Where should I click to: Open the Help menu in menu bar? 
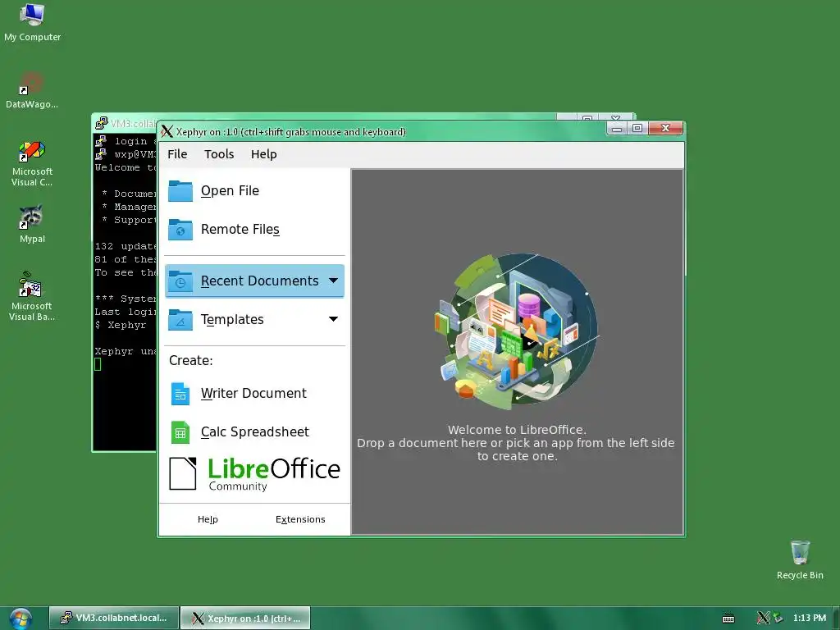click(x=263, y=154)
